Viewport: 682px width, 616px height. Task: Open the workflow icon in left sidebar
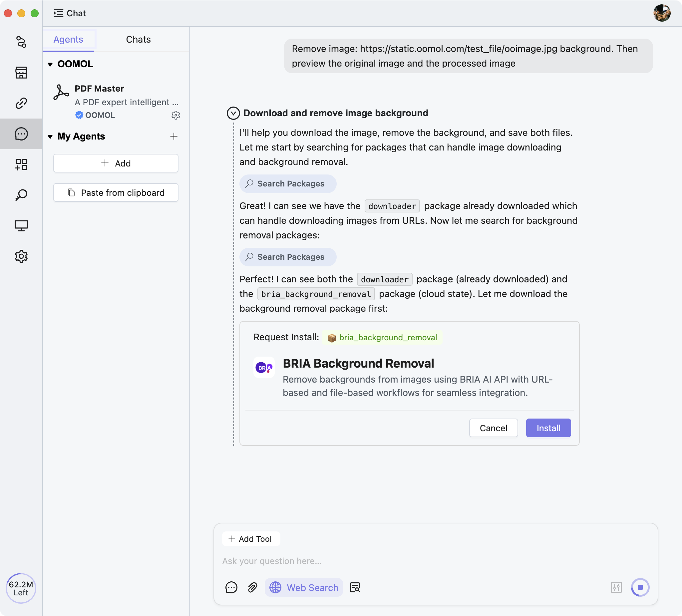coord(21,42)
